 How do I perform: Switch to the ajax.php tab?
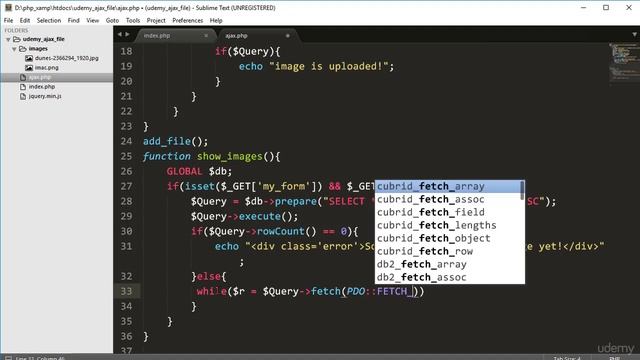(x=258, y=36)
